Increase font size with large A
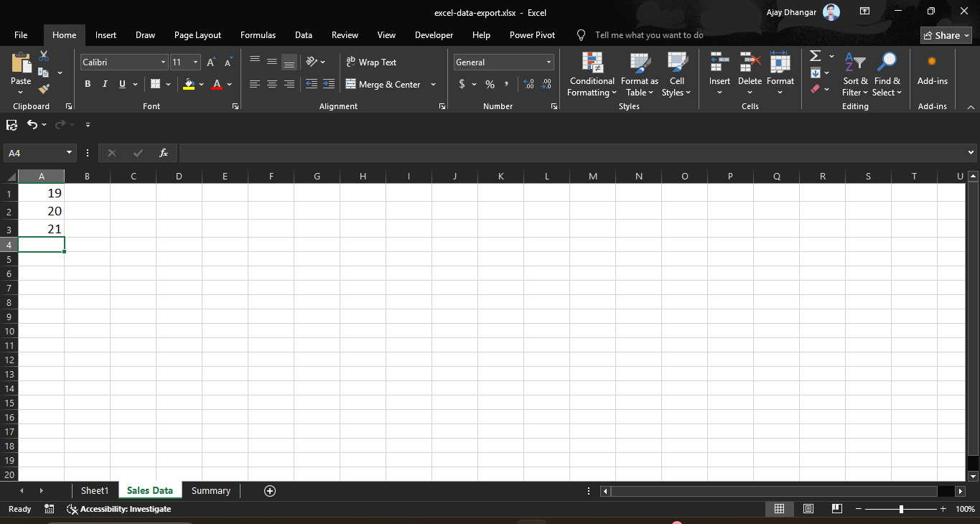The image size is (980, 524). pos(211,62)
